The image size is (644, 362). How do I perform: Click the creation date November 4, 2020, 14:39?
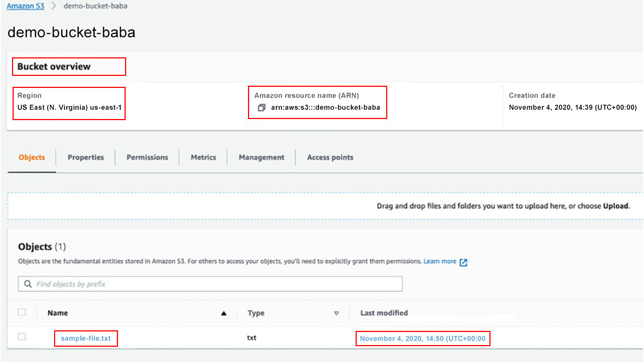coord(572,108)
